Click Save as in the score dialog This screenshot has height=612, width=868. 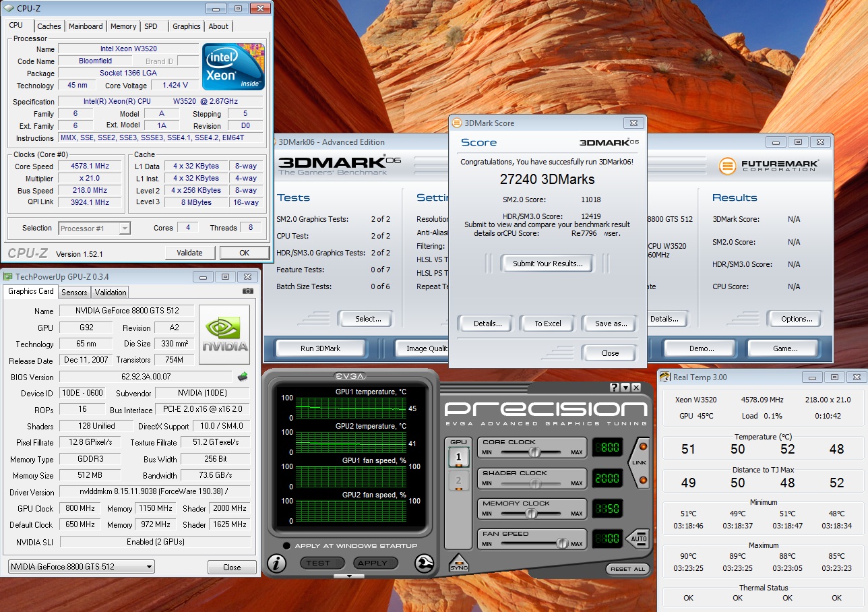pos(611,324)
